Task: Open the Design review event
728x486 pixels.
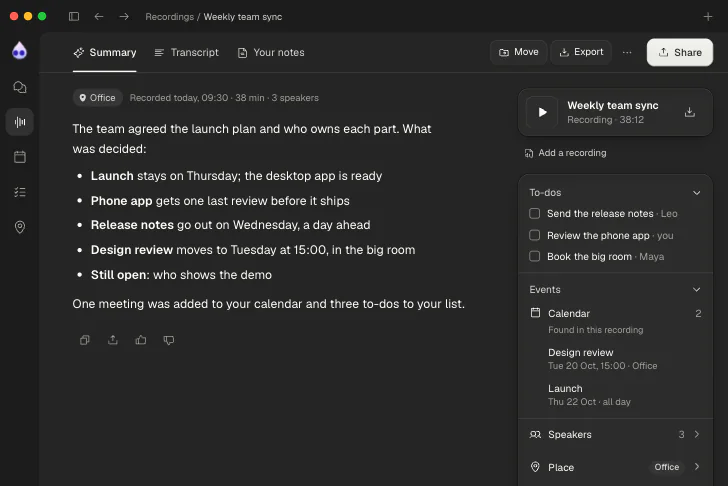Action: coord(602,359)
